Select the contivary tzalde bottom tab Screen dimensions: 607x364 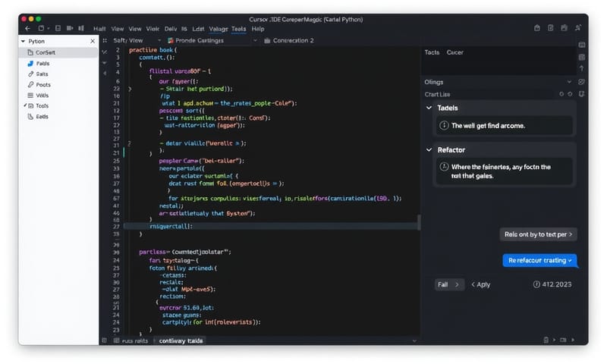181,340
